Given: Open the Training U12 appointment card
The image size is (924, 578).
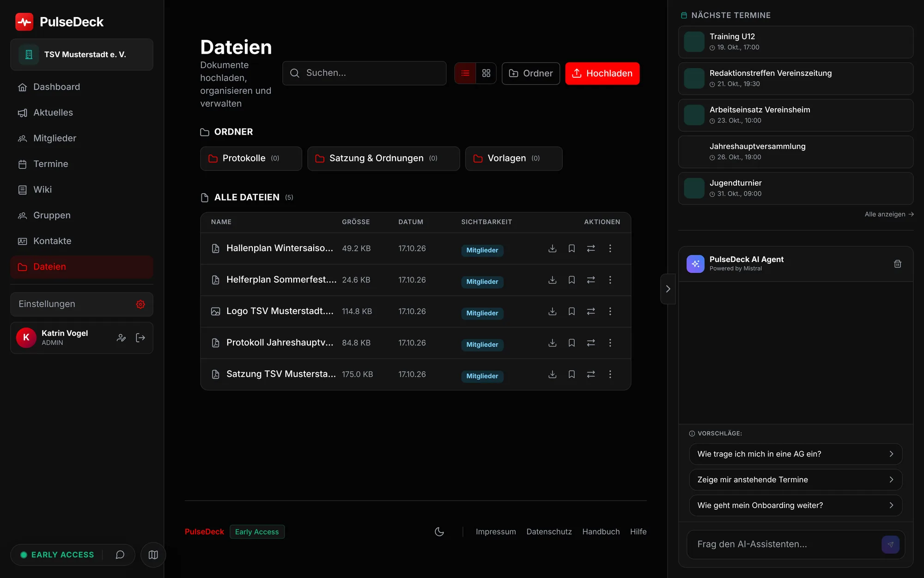Looking at the screenshot, I should pyautogui.click(x=796, y=42).
